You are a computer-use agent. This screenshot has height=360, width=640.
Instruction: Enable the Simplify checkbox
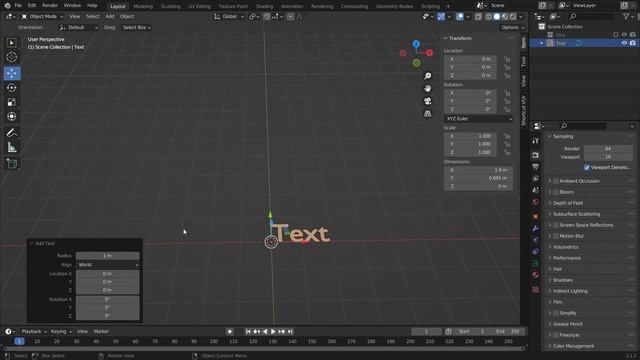coord(556,313)
